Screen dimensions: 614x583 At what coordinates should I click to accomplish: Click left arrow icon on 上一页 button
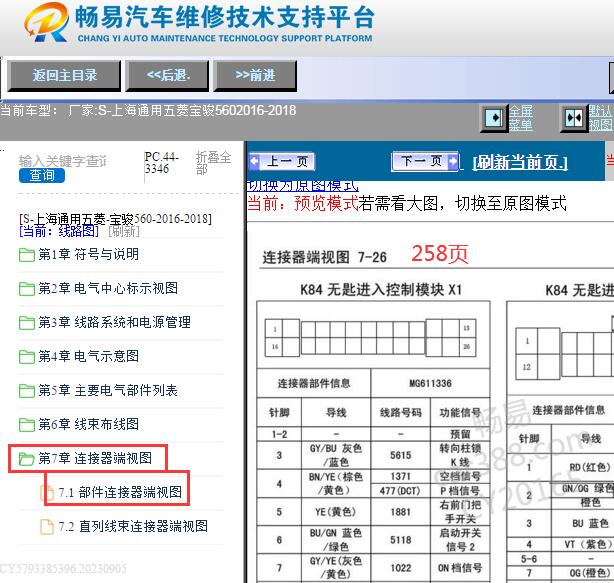pos(255,161)
